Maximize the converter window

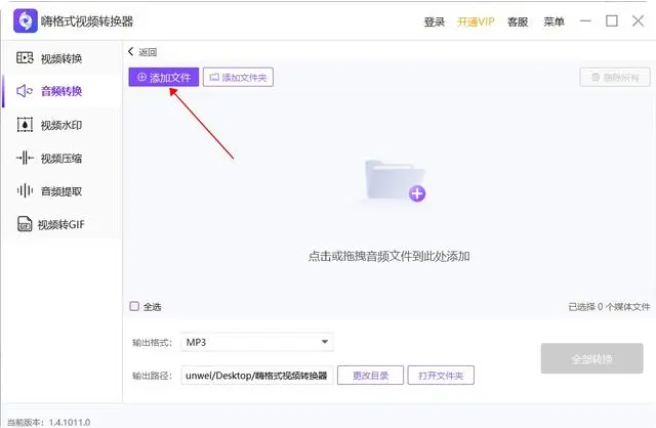click(x=612, y=21)
